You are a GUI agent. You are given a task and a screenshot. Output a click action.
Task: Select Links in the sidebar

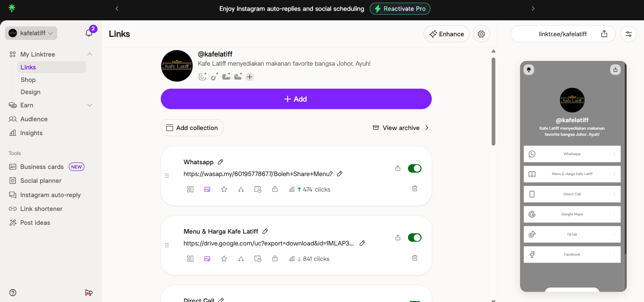pyautogui.click(x=52, y=67)
